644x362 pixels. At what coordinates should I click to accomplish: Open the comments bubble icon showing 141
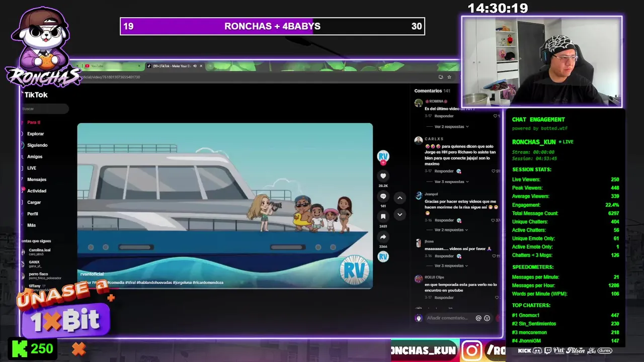[383, 196]
